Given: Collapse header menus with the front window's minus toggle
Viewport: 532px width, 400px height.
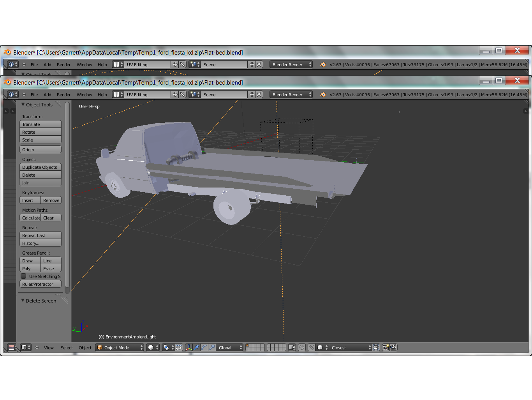Looking at the screenshot, I should pyautogui.click(x=24, y=95).
